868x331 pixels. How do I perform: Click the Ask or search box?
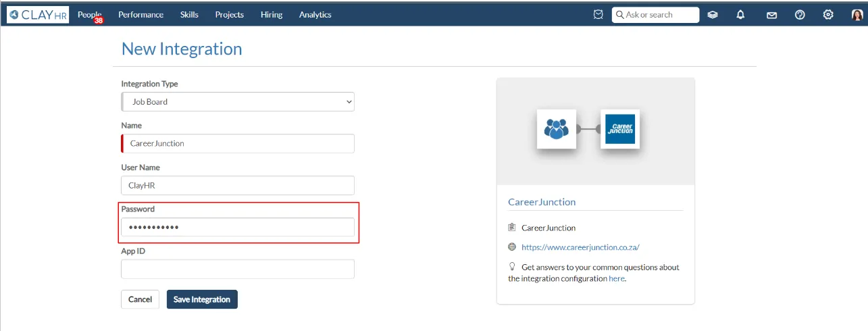(x=655, y=15)
